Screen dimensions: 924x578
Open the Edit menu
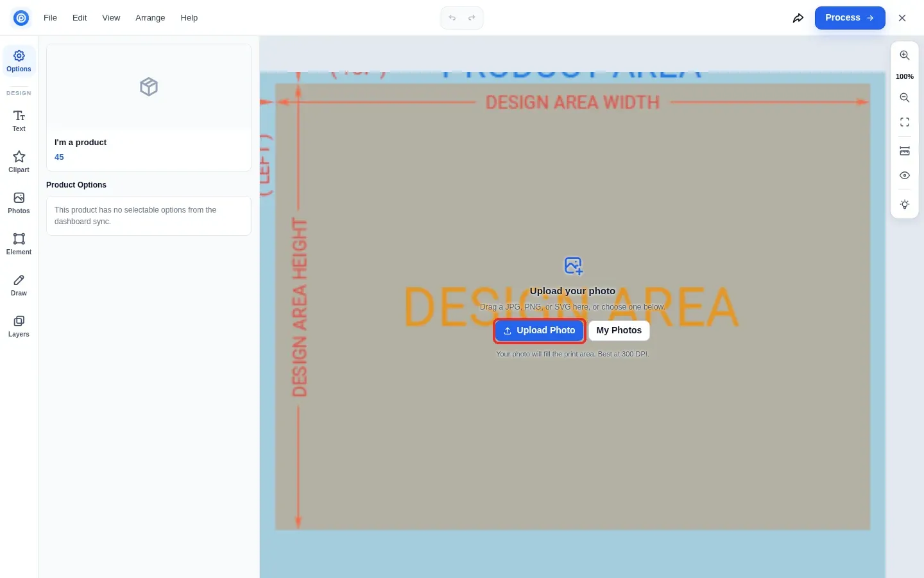coord(80,18)
